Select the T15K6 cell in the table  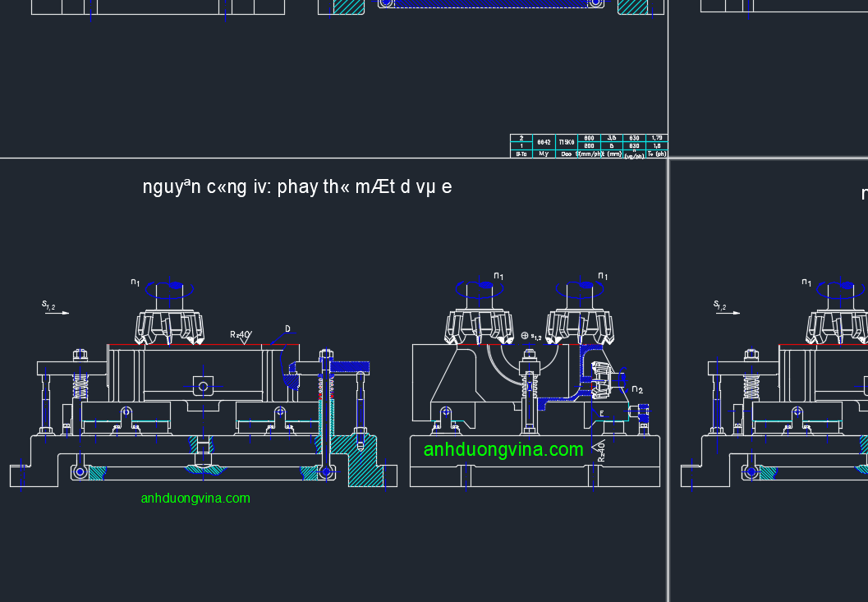pos(567,142)
